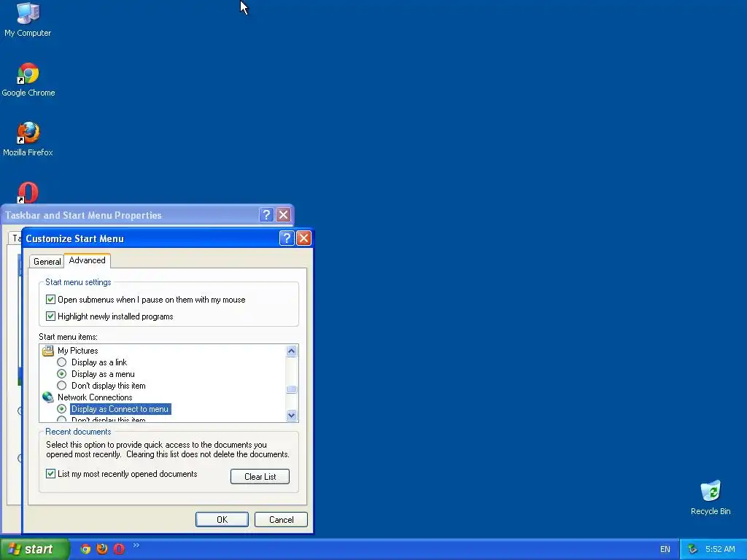
Task: Click the Clear List button
Action: tap(260, 477)
